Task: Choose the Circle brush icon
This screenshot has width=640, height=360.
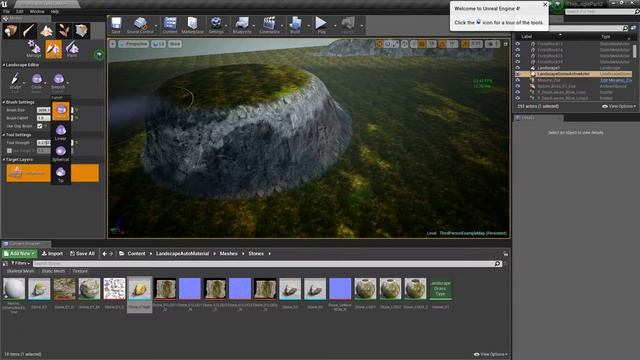Action: 37,81
